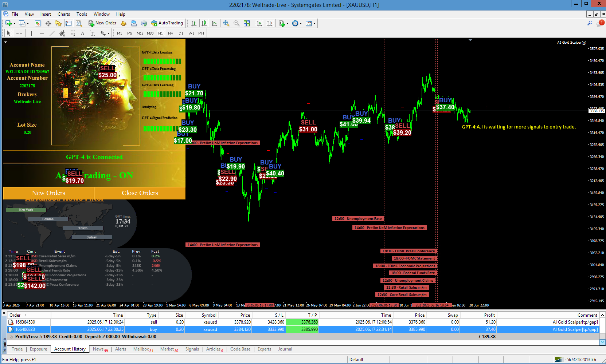The image size is (606, 364).
Task: Switch timeframe to H4
Action: [171, 33]
